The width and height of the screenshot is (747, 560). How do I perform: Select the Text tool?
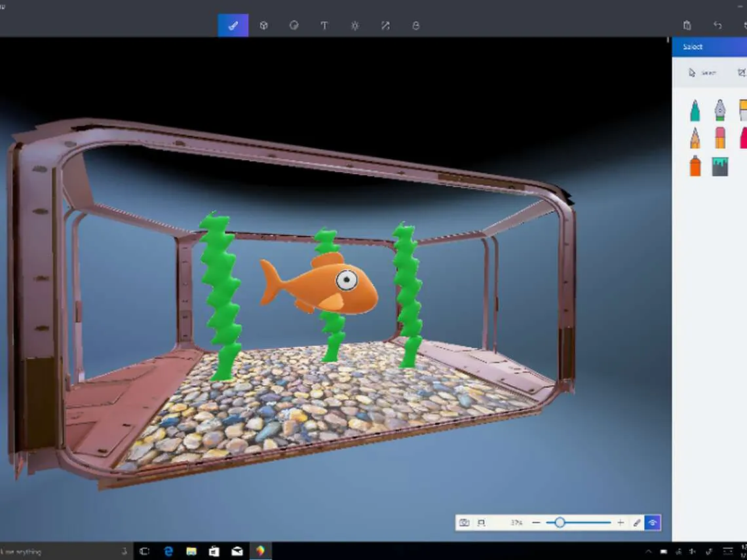pos(324,26)
